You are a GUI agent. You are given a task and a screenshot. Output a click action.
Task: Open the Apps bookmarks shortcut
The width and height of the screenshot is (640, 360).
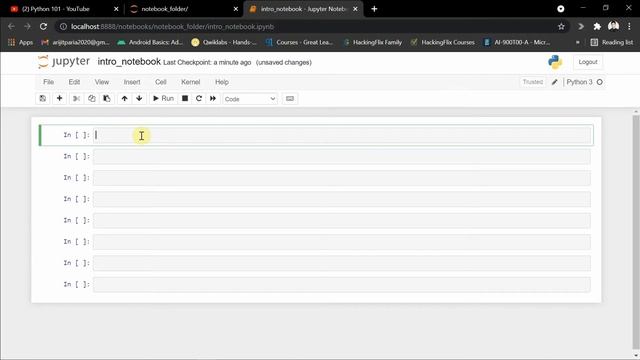(20, 42)
